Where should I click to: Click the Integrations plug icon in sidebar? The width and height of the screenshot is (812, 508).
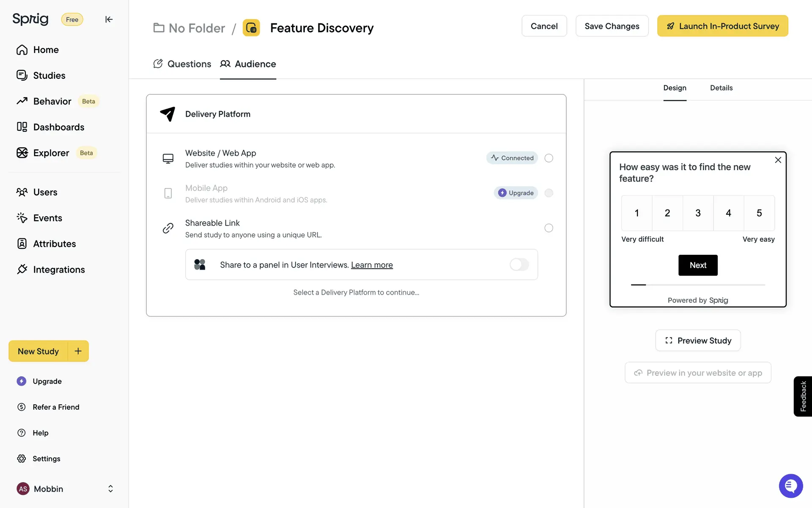point(22,269)
